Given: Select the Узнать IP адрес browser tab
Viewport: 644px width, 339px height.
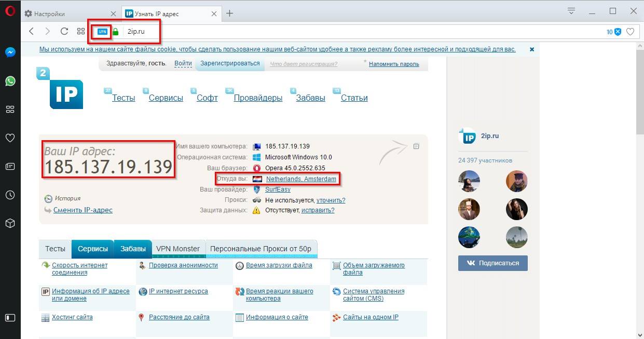Looking at the screenshot, I should (x=172, y=13).
